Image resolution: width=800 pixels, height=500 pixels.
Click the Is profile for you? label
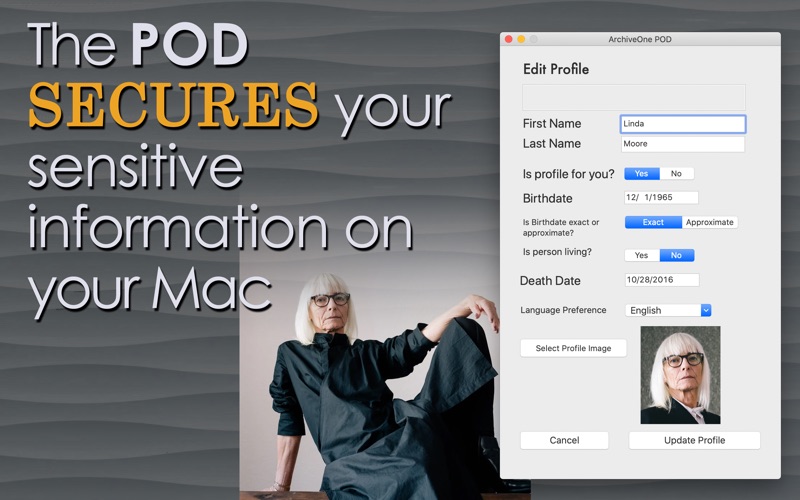click(x=568, y=174)
